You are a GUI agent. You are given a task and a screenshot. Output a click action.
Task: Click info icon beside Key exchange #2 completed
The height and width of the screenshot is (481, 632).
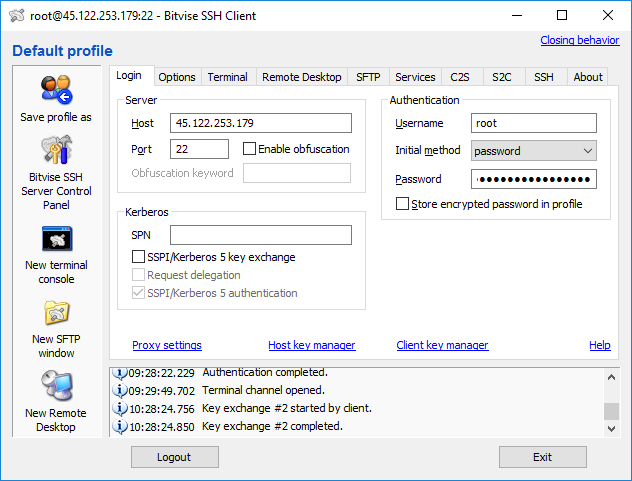click(120, 427)
